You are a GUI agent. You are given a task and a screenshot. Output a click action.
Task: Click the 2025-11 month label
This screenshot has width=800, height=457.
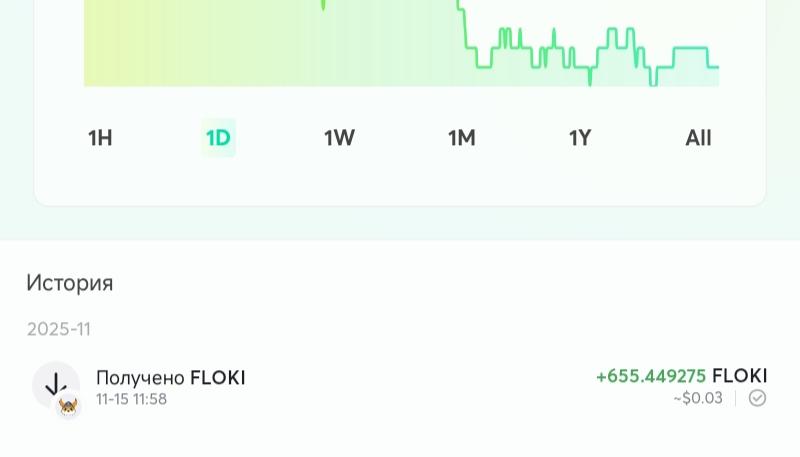59,329
